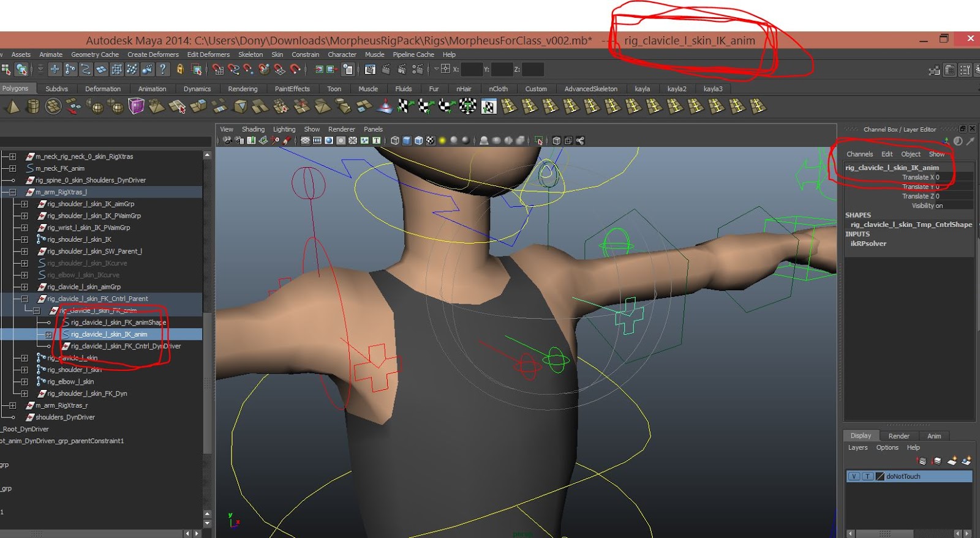
Task: Click the select camera icon in viewport toolbar
Action: [x=227, y=141]
